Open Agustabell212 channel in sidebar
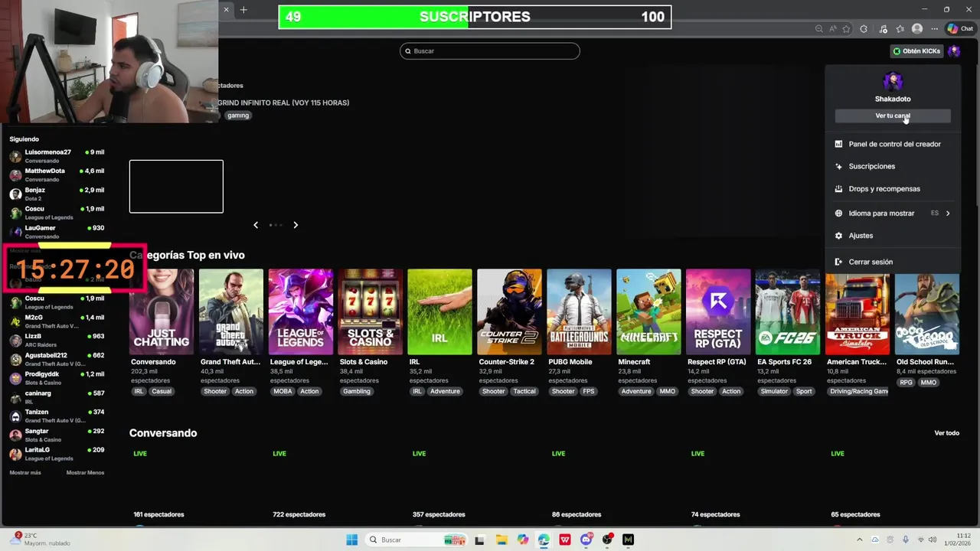Image resolution: width=980 pixels, height=551 pixels. 57,359
